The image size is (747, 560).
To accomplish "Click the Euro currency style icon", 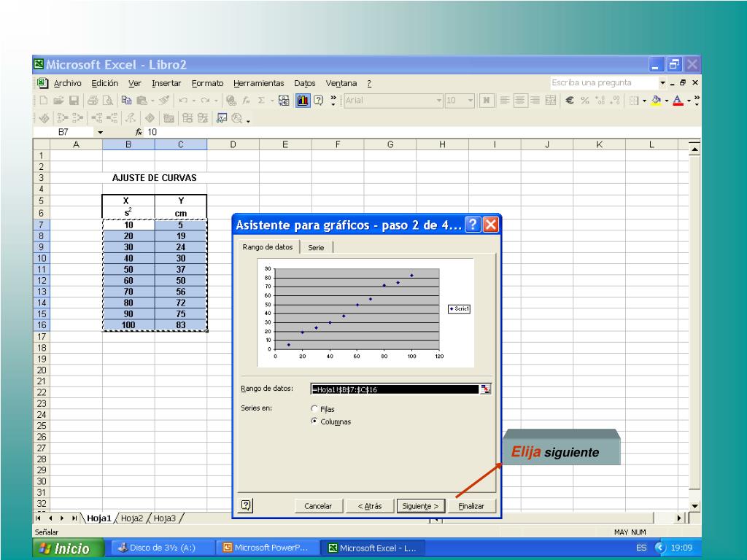I will [x=570, y=100].
